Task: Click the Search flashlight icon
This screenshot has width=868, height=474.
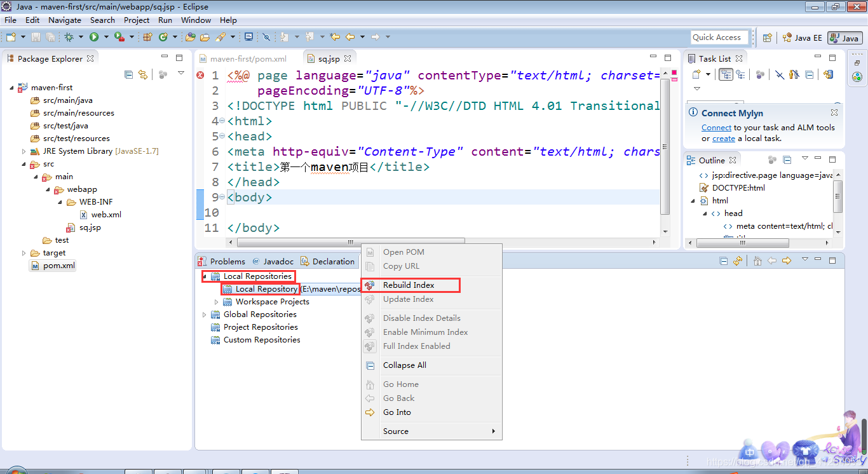Action: click(220, 37)
